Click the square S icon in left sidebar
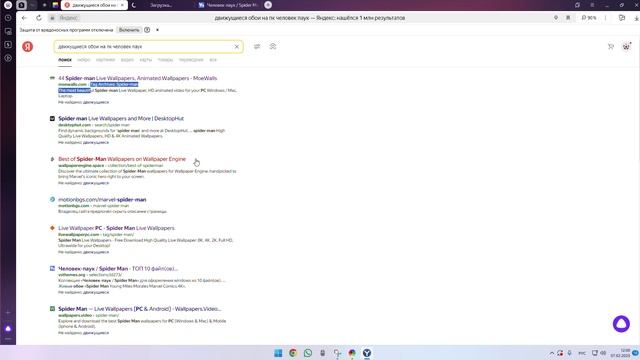The width and height of the screenshot is (640, 360). 8,44
